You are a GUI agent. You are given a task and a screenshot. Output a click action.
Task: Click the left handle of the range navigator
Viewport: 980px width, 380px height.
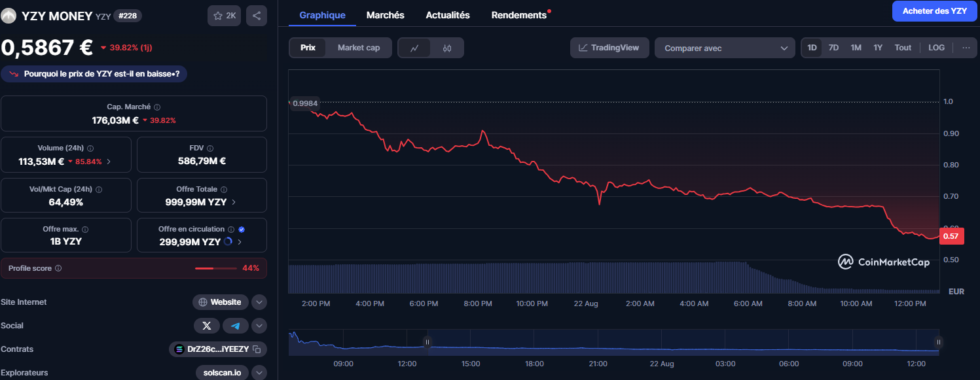point(427,341)
